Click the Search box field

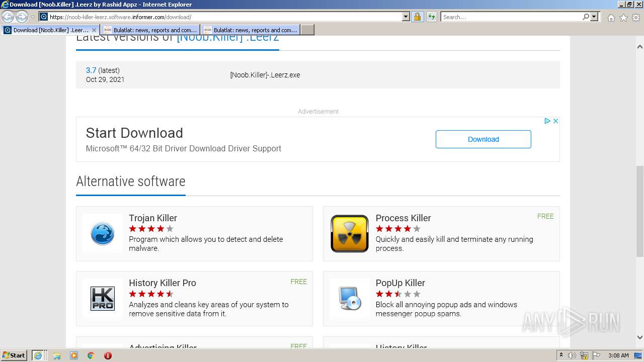click(x=511, y=17)
